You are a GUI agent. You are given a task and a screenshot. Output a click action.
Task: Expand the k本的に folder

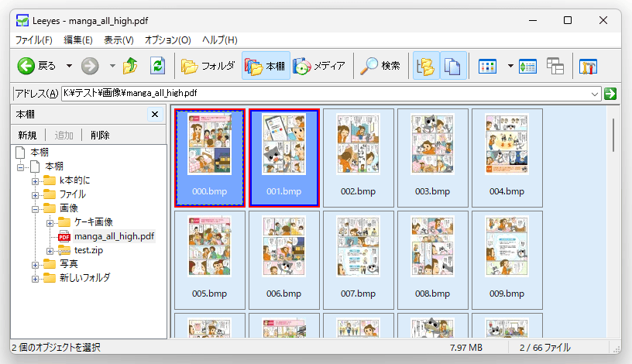[35, 181]
